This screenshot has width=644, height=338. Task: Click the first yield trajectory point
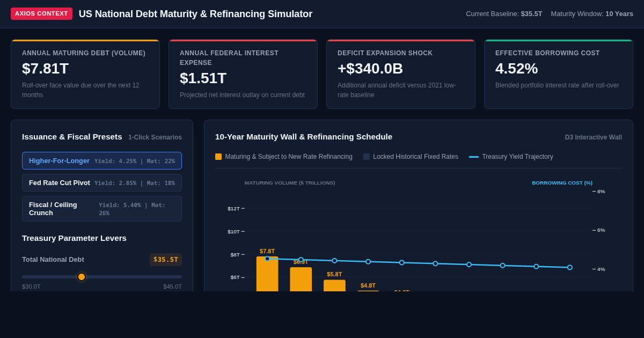point(267,259)
